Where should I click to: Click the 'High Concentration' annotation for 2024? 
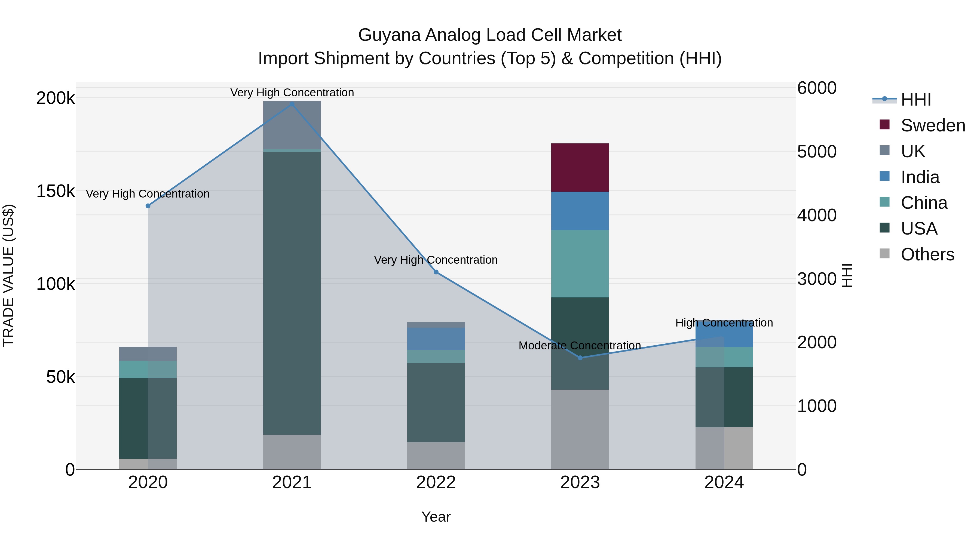[724, 322]
